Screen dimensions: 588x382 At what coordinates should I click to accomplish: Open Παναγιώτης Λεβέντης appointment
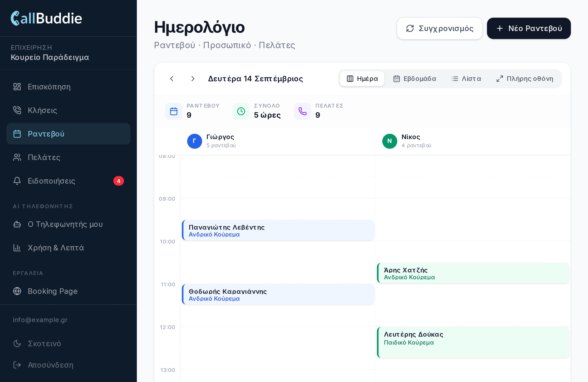click(x=278, y=230)
